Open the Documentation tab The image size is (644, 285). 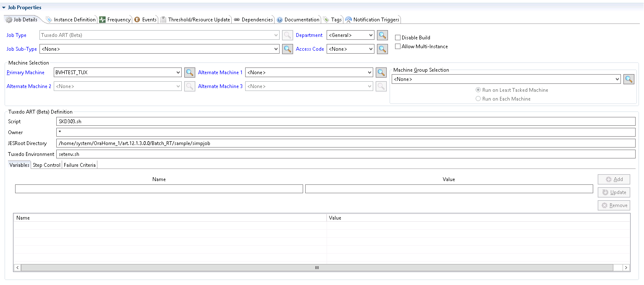[298, 20]
